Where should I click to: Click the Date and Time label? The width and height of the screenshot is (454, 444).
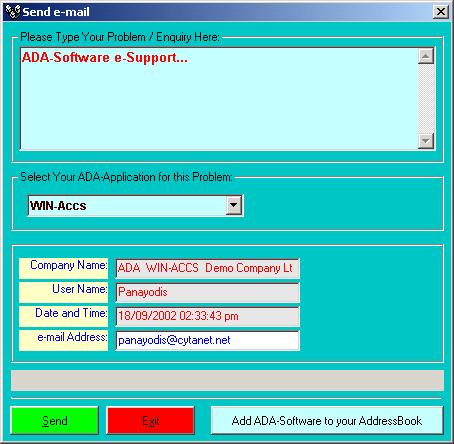click(63, 316)
